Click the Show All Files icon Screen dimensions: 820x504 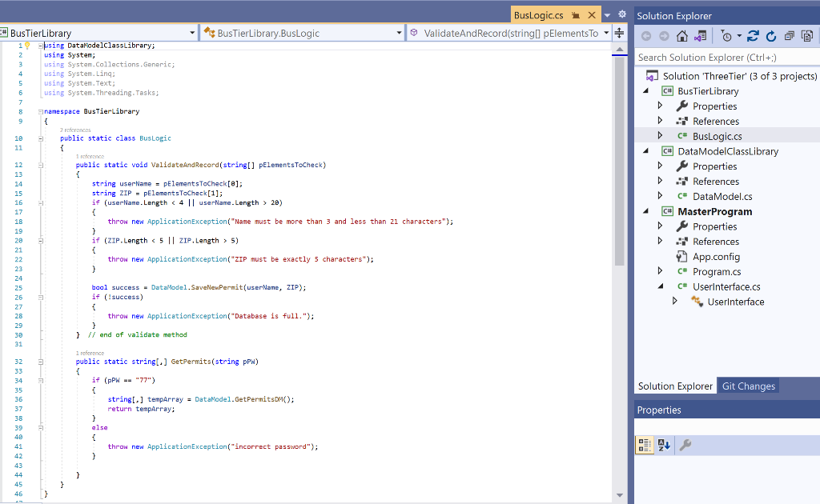(x=807, y=36)
